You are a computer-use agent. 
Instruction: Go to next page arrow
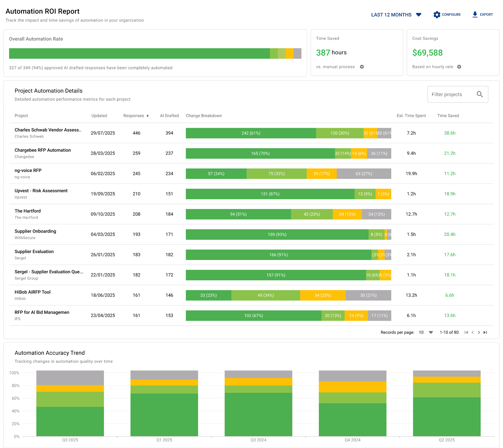tap(479, 332)
